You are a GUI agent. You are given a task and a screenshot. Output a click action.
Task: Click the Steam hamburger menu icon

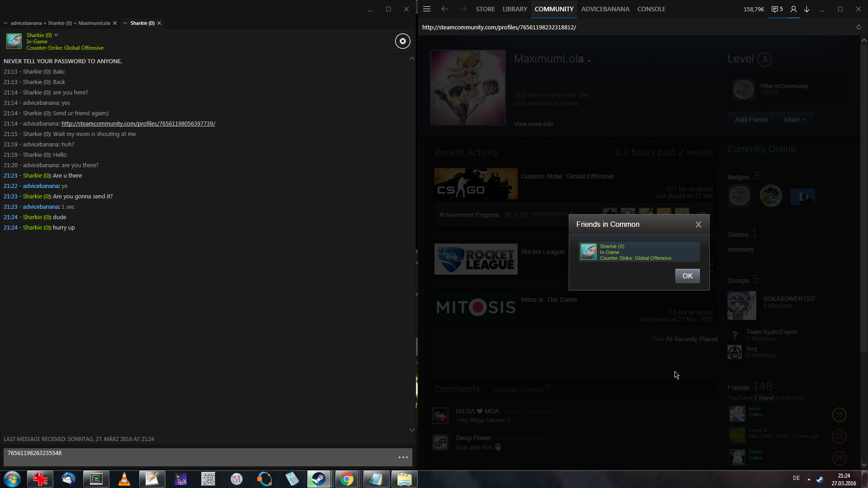coord(426,9)
